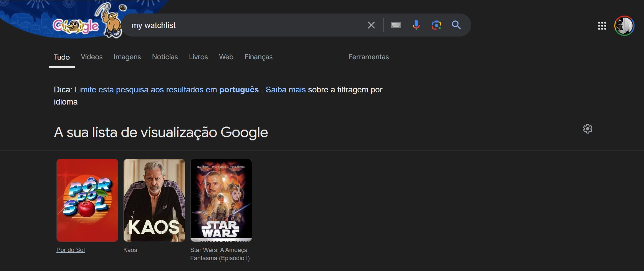Open watchlist settings gear icon
Viewport: 644px width, 271px height.
point(588,129)
